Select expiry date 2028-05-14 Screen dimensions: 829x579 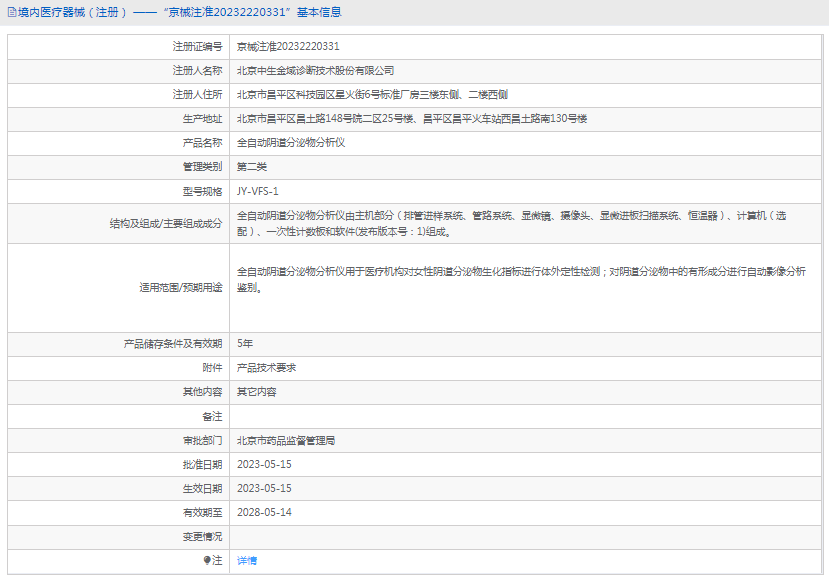(x=264, y=512)
